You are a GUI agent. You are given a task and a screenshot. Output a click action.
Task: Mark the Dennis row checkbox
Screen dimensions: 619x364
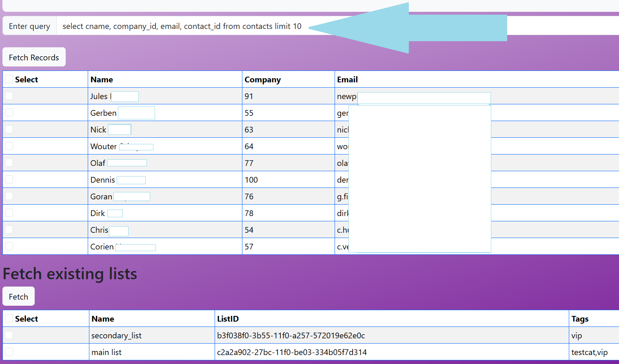[x=9, y=179]
